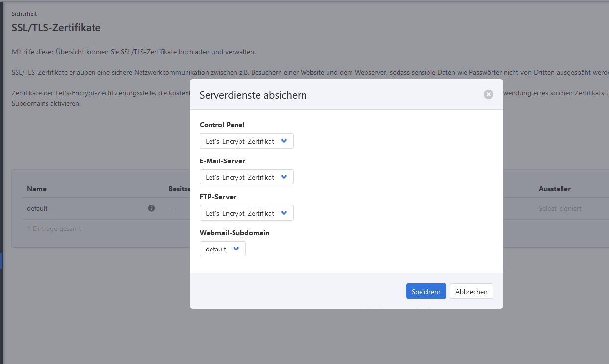The image size is (609, 364).
Task: Click the Webmail-Subdomain field label
Action: pos(234,233)
